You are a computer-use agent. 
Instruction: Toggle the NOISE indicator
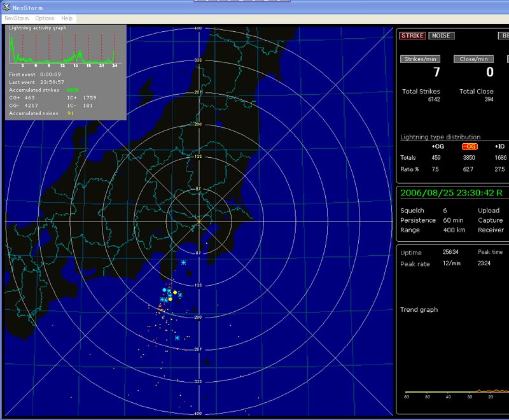tap(441, 36)
